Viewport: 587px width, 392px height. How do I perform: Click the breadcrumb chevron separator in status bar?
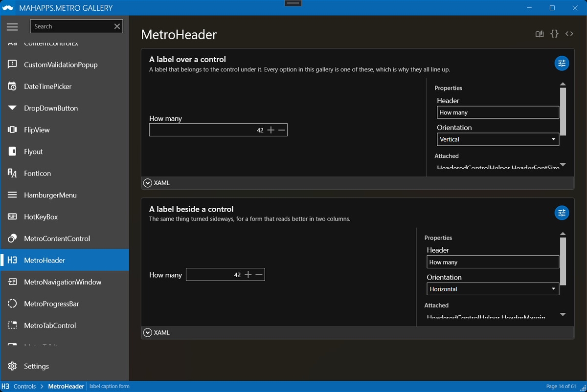(x=42, y=386)
